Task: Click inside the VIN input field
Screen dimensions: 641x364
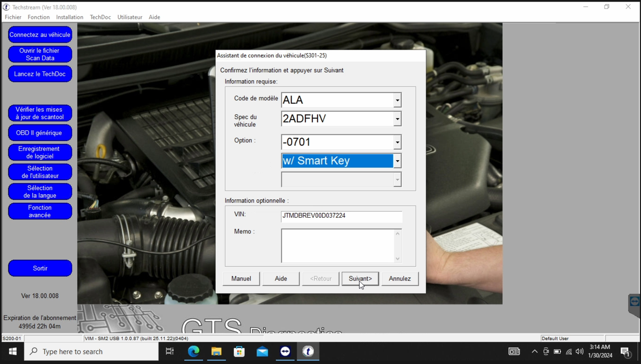Action: tap(342, 216)
